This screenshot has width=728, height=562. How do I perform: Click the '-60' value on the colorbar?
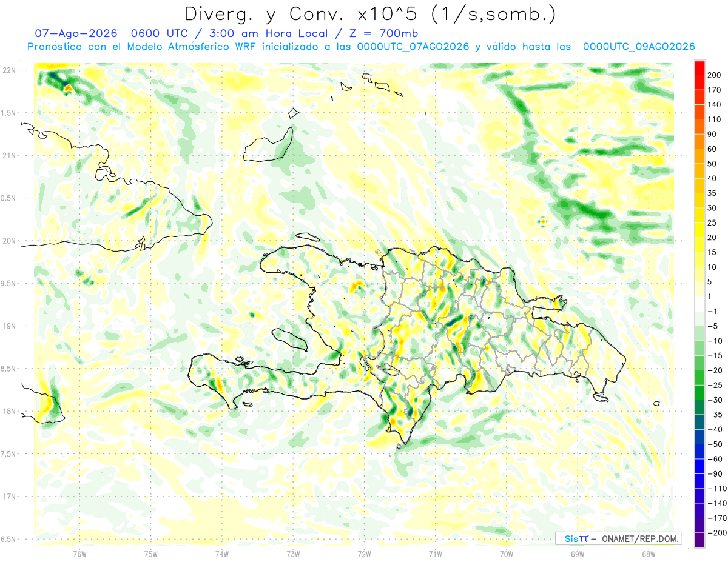tap(715, 459)
